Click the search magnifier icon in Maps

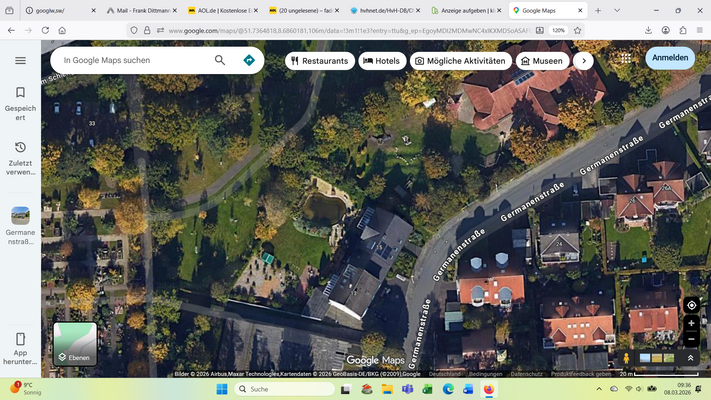coord(220,60)
